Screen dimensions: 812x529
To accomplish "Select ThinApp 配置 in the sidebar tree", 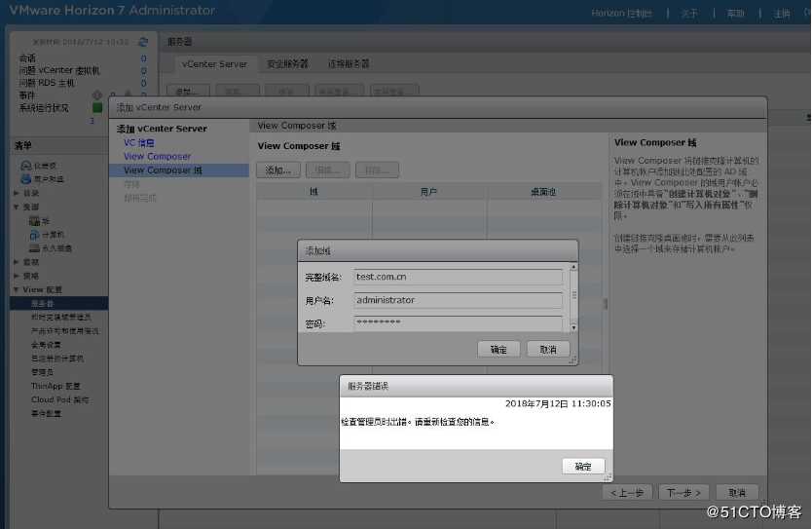I will point(55,386).
